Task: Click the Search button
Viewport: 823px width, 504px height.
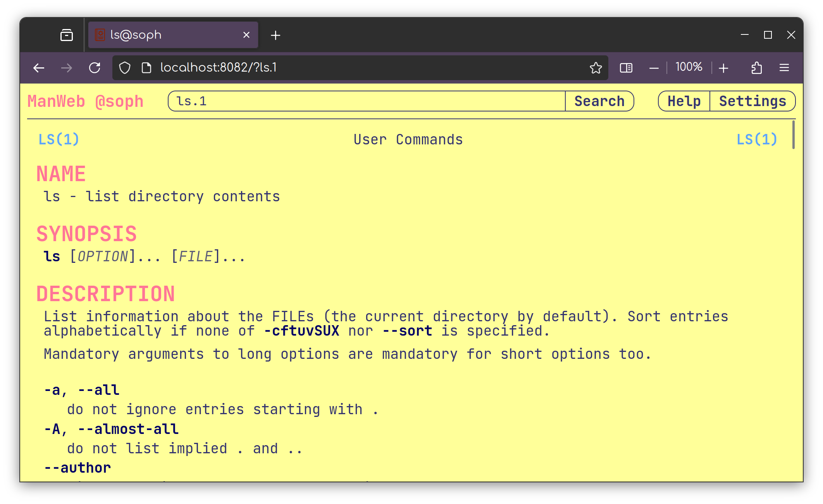Action: click(599, 101)
